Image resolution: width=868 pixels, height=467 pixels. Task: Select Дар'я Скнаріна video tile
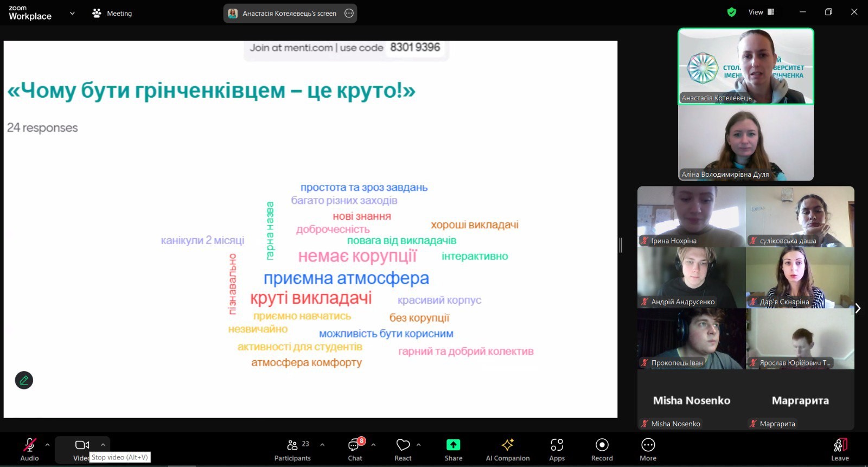point(800,278)
